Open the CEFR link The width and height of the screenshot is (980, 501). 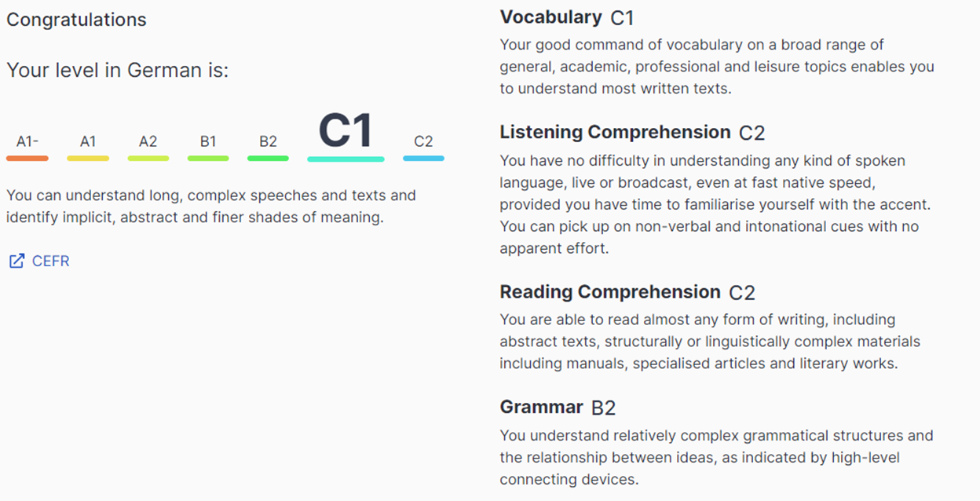[x=50, y=261]
